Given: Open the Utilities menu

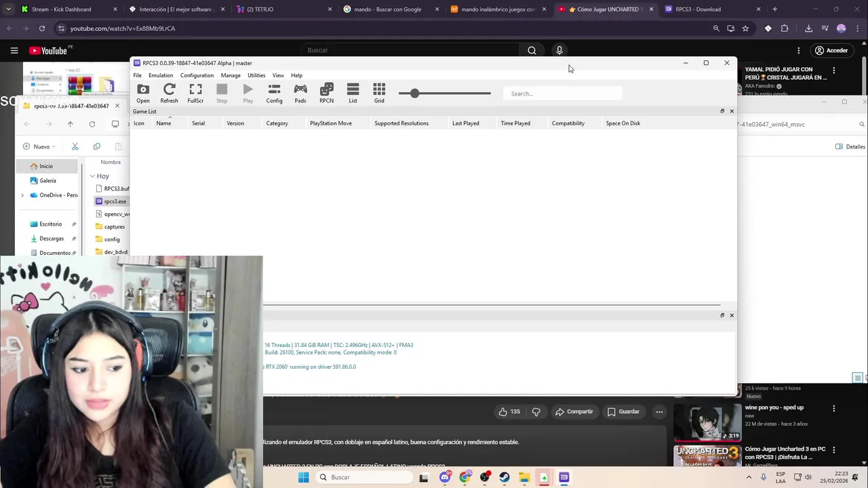Looking at the screenshot, I should tap(256, 75).
